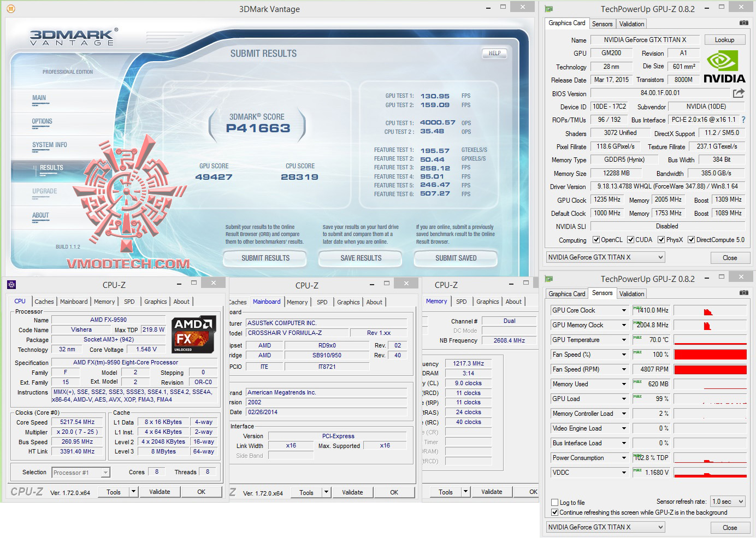Click the GPU name field NVIDIA GeForce GTX TITAN X
756x542 pixels.
pyautogui.click(x=645, y=40)
